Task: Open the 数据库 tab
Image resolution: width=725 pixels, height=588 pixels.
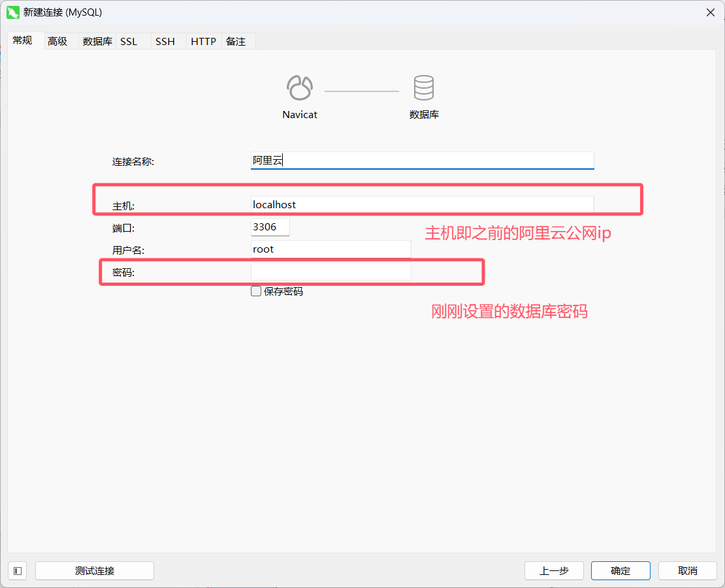Action: (x=97, y=42)
